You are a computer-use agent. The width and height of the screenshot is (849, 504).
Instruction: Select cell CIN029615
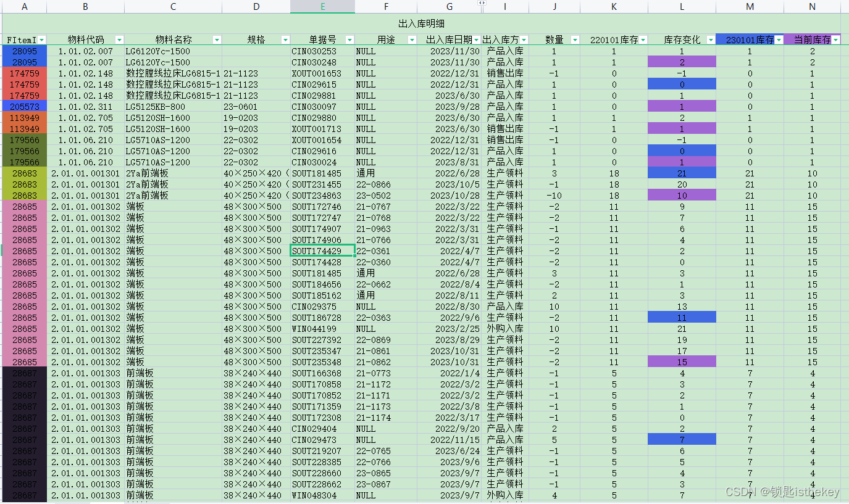tap(322, 85)
